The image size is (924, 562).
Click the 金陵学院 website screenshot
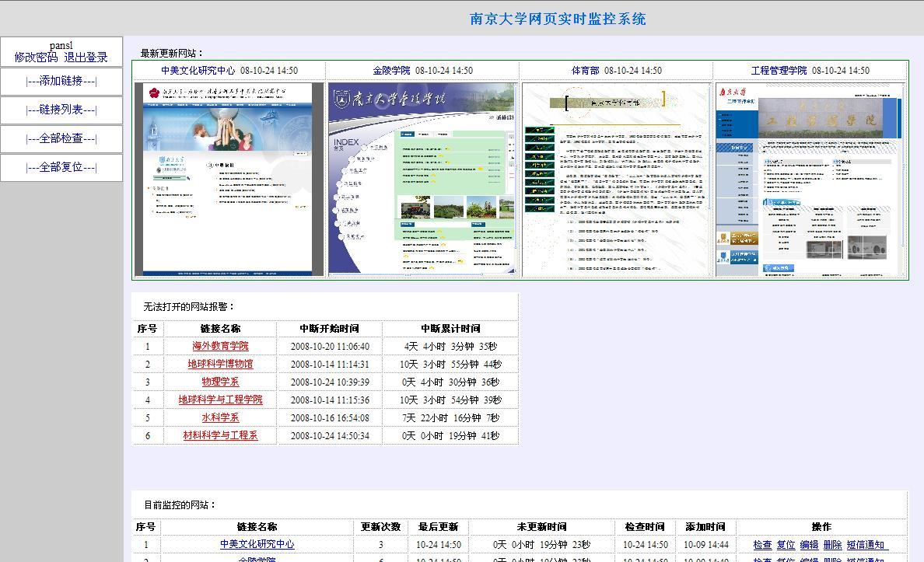pos(422,179)
